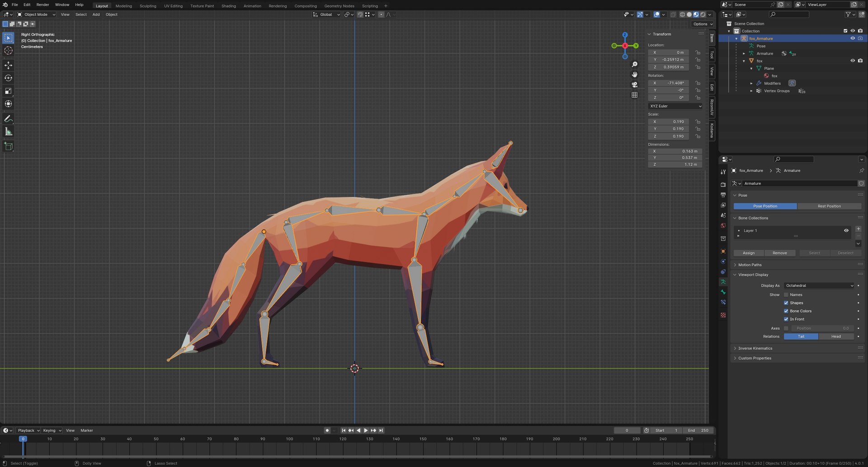Toggle camera view icon
This screenshot has height=467, width=868.
[x=634, y=84]
